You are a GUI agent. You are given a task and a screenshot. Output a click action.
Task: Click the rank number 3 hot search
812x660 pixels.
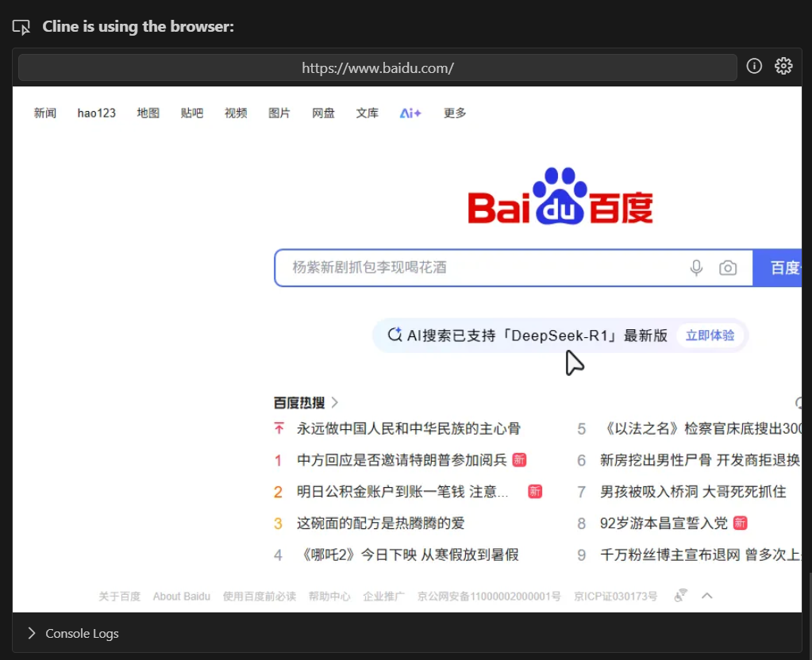coord(278,524)
